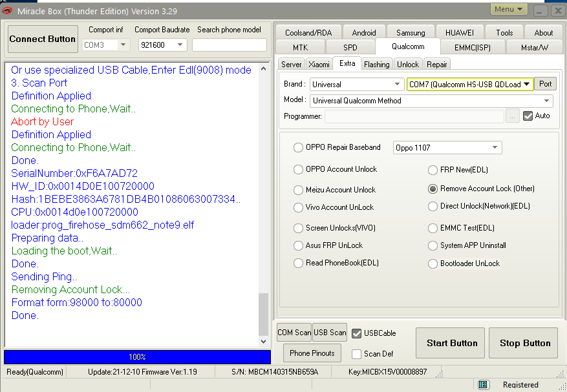Select OPPO Repair Baseband radio option

click(x=298, y=147)
